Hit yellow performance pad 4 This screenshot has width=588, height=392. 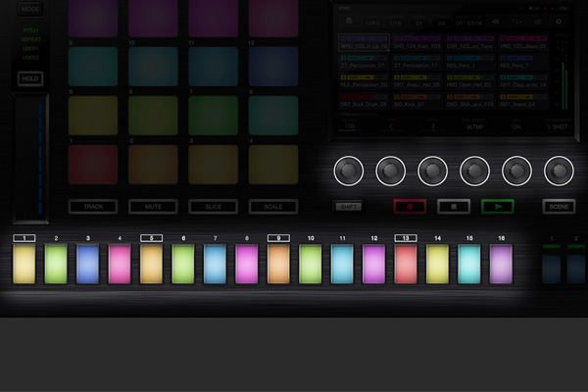coord(273,165)
